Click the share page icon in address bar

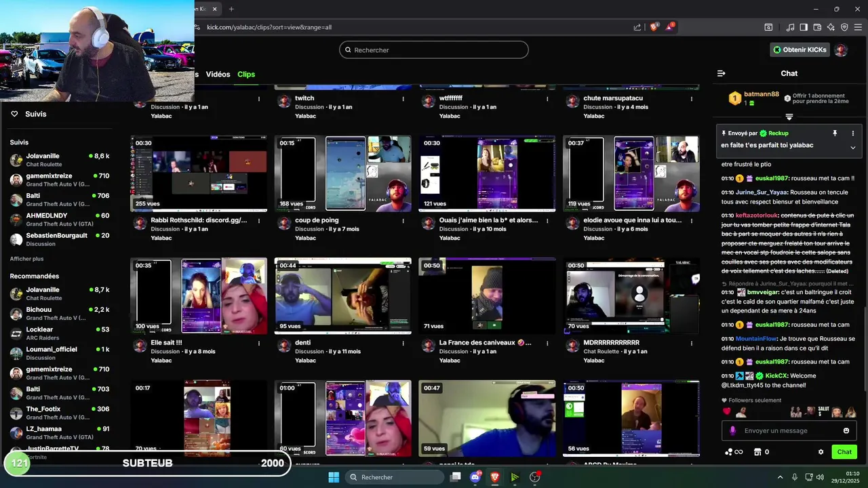coord(637,27)
